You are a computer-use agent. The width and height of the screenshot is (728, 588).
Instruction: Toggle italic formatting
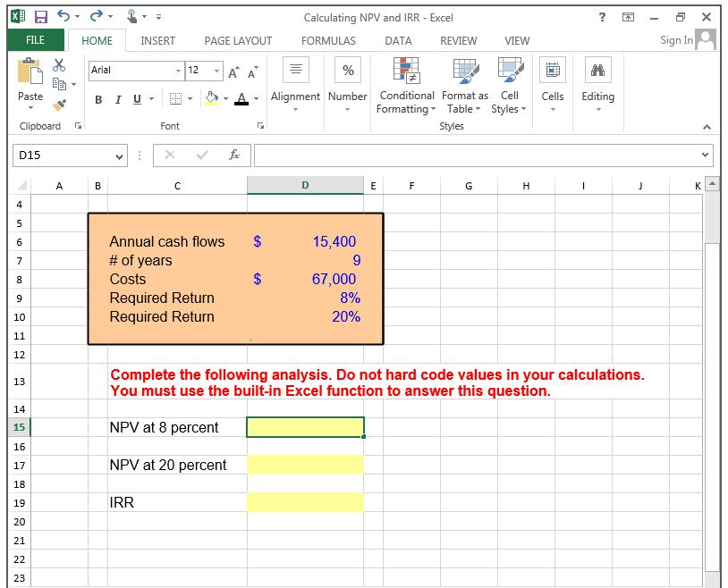point(116,99)
